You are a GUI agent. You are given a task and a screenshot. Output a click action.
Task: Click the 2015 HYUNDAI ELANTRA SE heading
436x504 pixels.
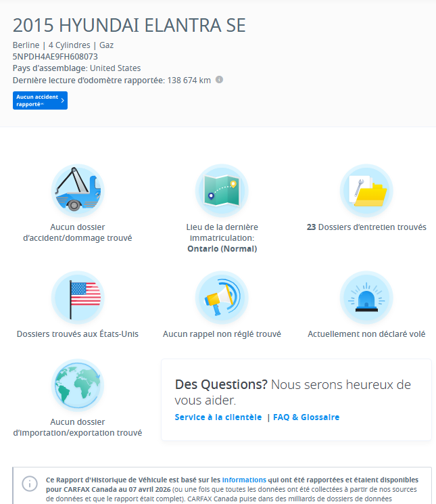pyautogui.click(x=129, y=25)
